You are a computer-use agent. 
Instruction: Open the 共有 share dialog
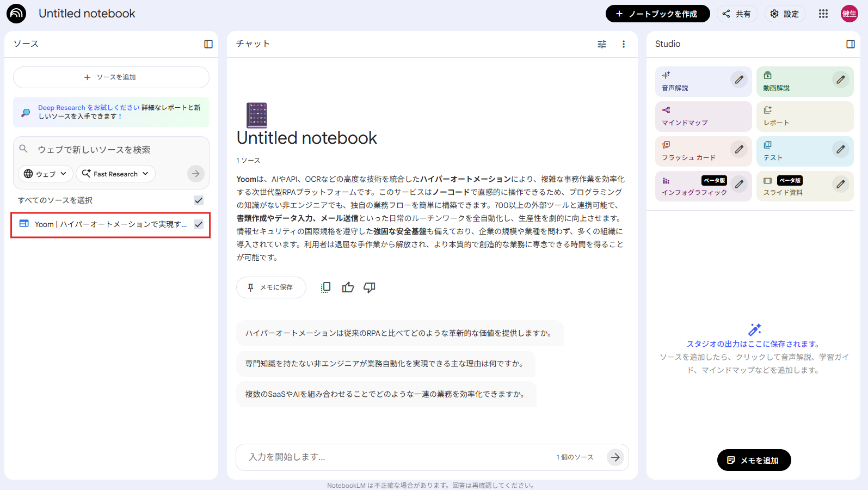pos(737,14)
